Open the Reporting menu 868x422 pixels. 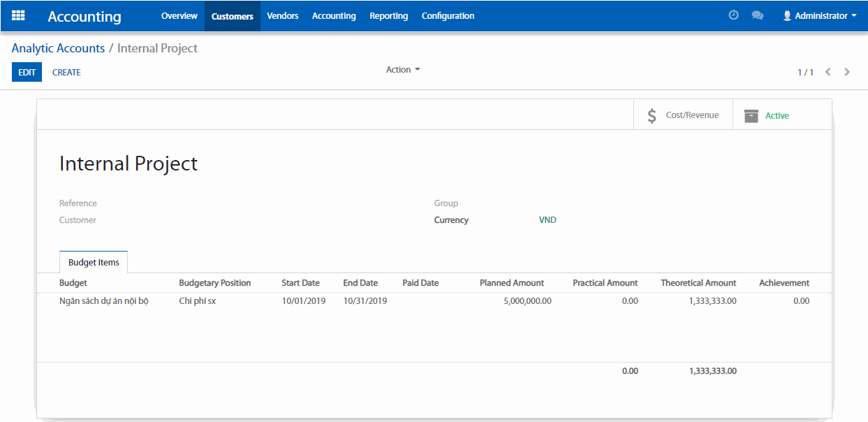click(x=388, y=15)
